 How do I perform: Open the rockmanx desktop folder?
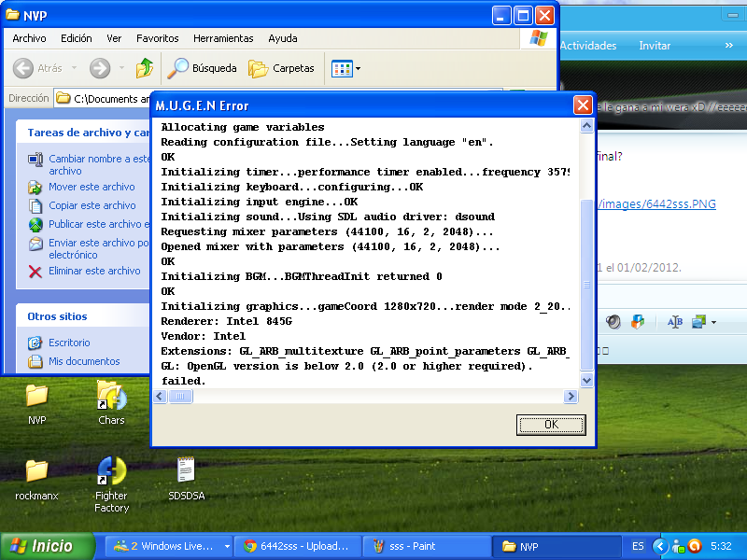[x=36, y=470]
